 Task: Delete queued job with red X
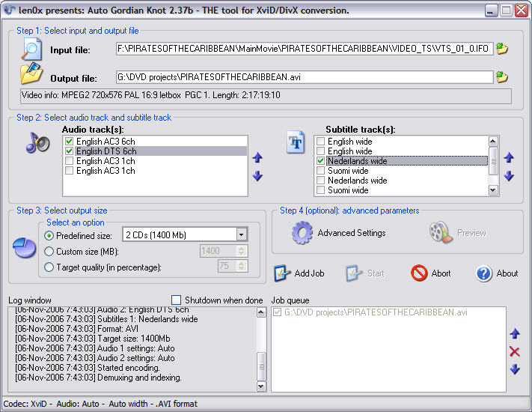[x=515, y=351]
